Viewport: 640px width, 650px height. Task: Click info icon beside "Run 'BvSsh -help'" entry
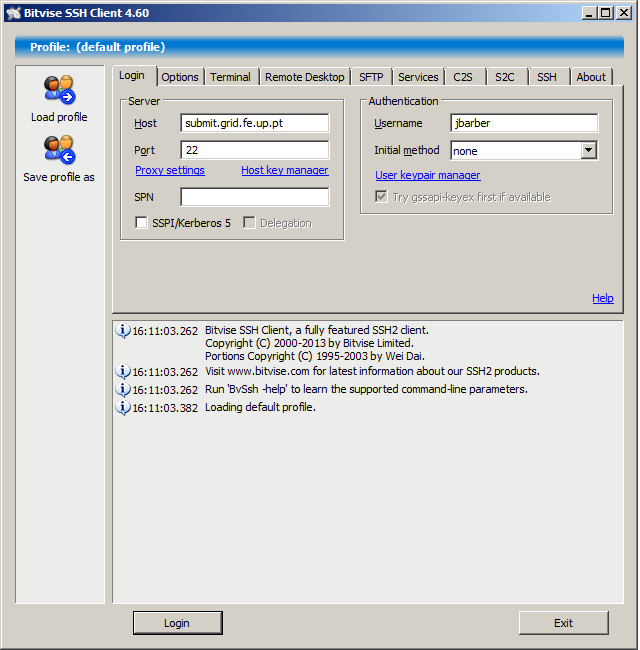point(123,389)
